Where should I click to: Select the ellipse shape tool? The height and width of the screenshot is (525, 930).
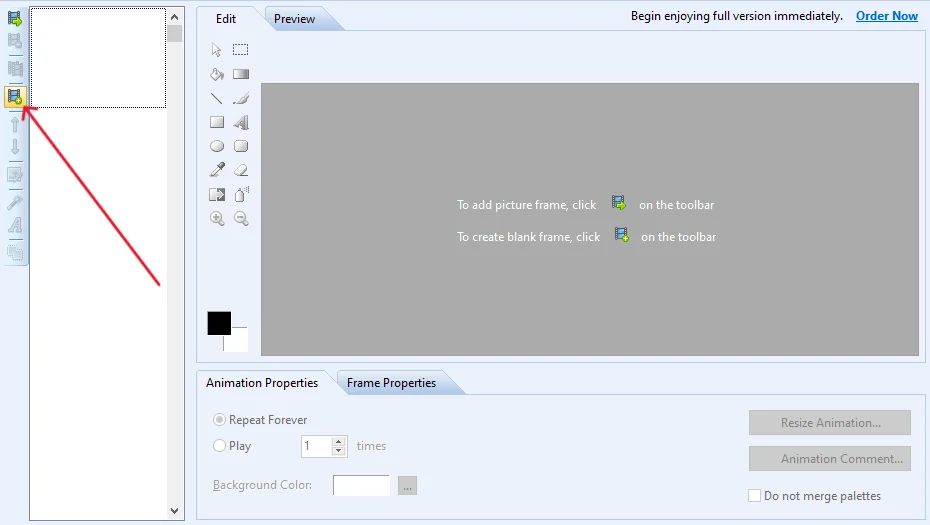[x=217, y=146]
